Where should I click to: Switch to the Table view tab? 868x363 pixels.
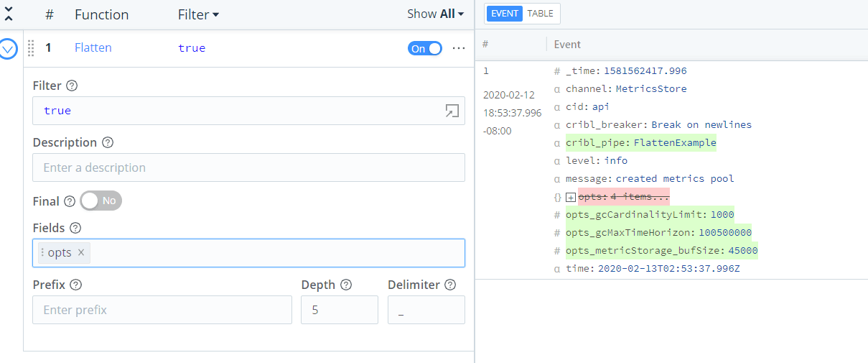point(540,14)
